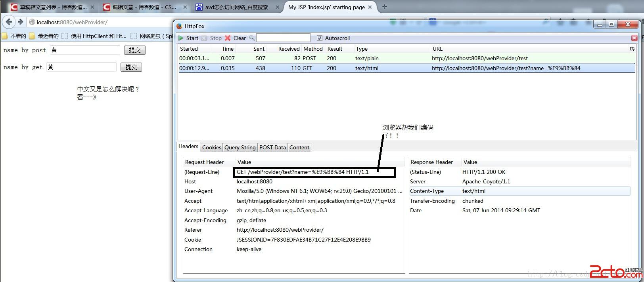644x282 pixels.
Task: Close the 编辑文章 tab
Action: pos(185,7)
